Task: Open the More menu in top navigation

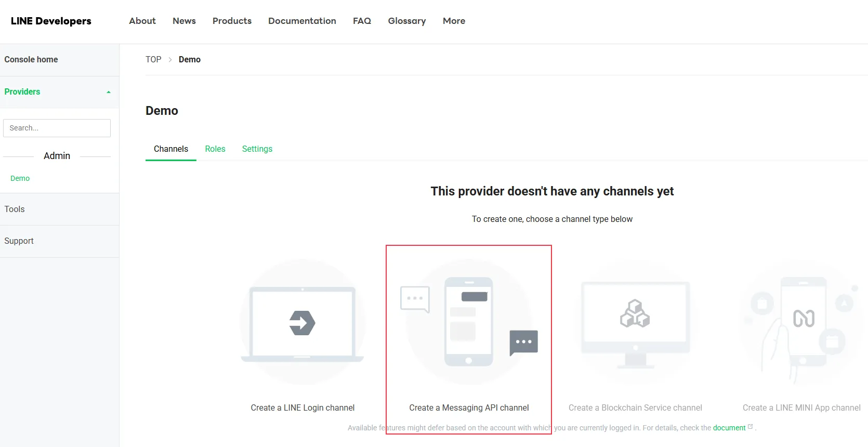Action: point(454,21)
